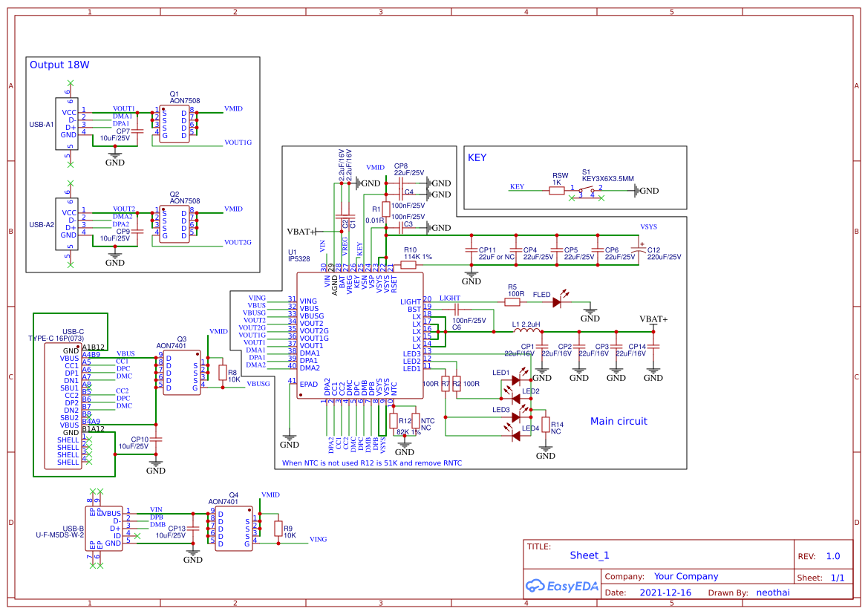Screen dimensions: 868x614
Task: Click the green X marker on SHELL pin
Action: (88, 440)
